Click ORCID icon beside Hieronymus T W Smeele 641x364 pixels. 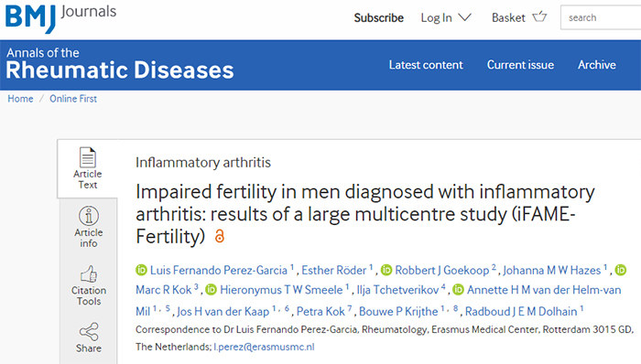point(211,290)
